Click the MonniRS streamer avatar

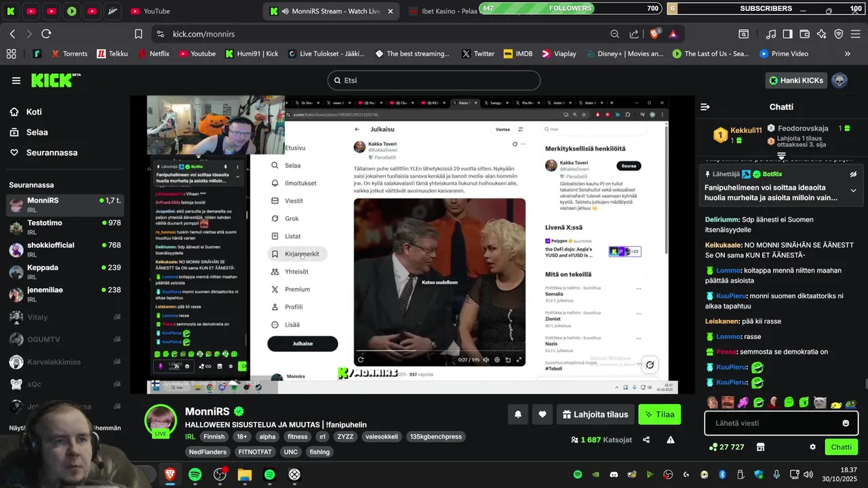coord(161,420)
